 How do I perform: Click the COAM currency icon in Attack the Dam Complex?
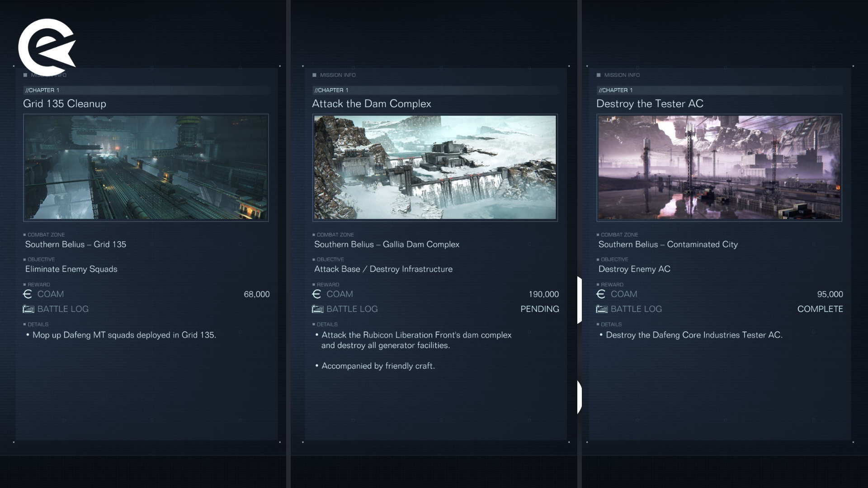click(316, 294)
